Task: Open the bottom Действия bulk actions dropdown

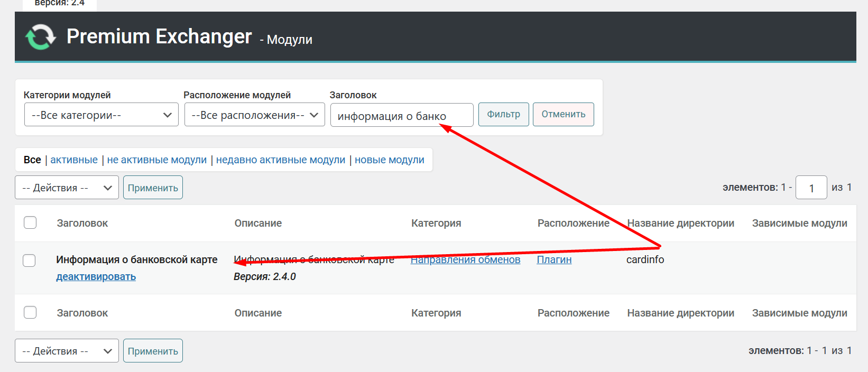Action: pyautogui.click(x=67, y=351)
